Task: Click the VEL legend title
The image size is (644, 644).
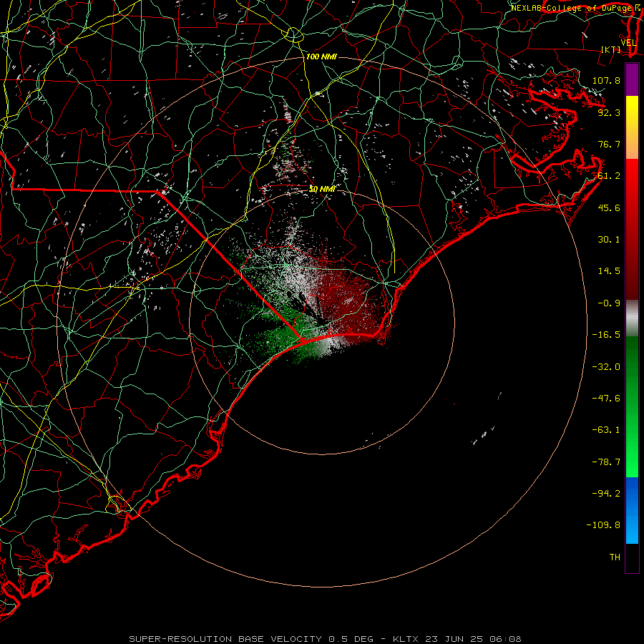Action: 628,43
